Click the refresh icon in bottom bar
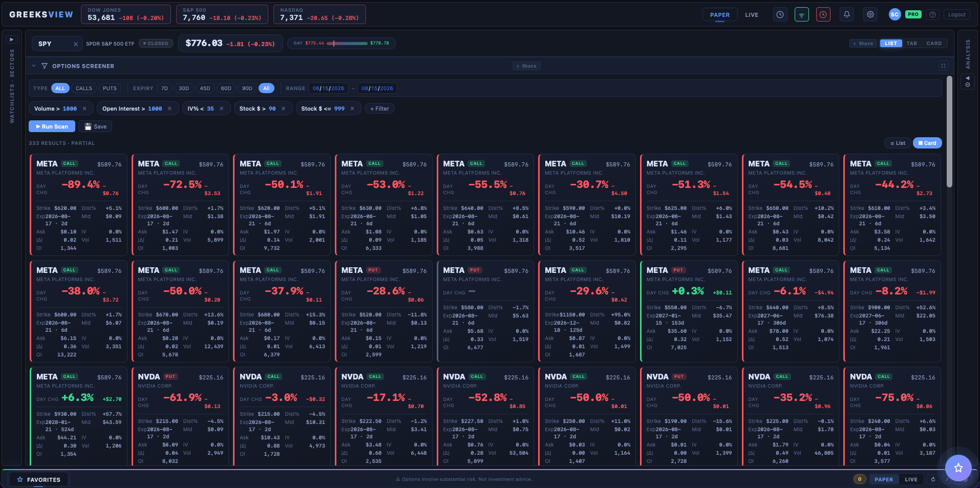 (933, 479)
